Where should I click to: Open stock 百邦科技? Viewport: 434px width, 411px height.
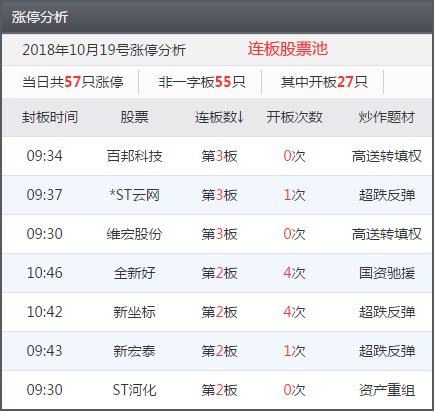pos(134,156)
